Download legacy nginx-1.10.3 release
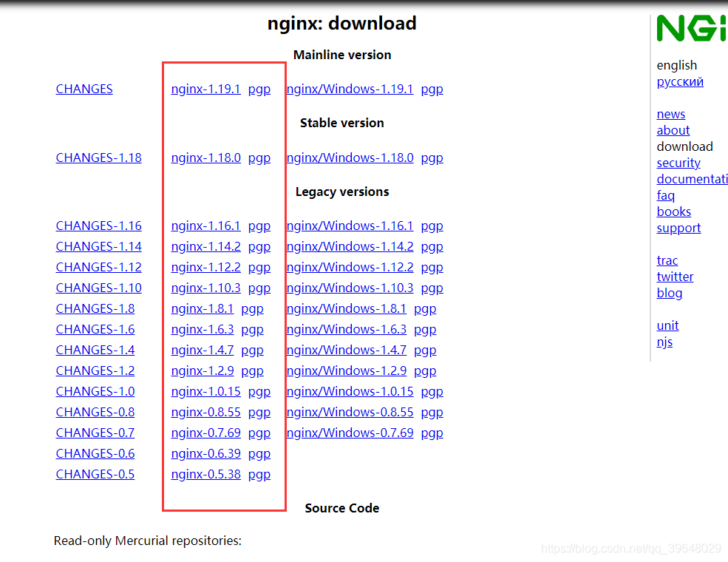The image size is (728, 562). click(x=205, y=288)
